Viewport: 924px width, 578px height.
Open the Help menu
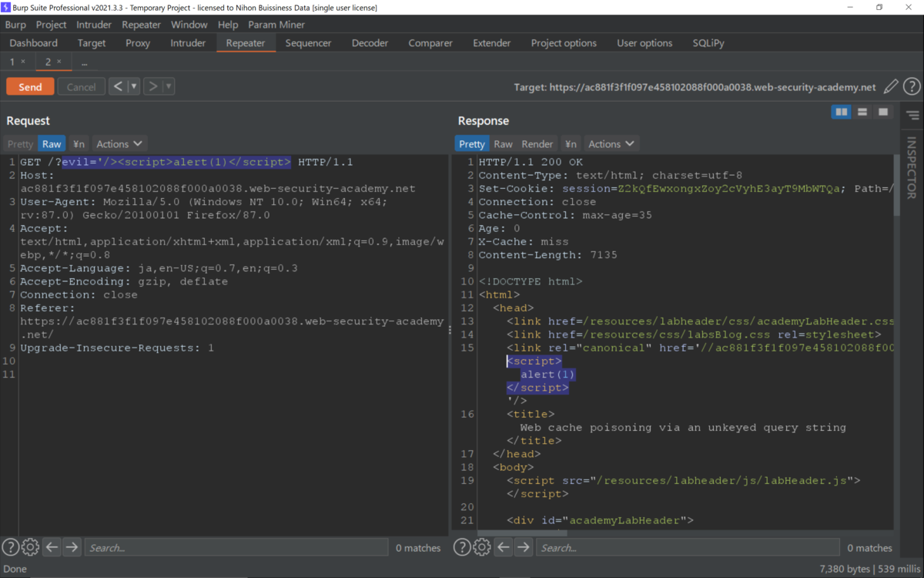pyautogui.click(x=228, y=25)
